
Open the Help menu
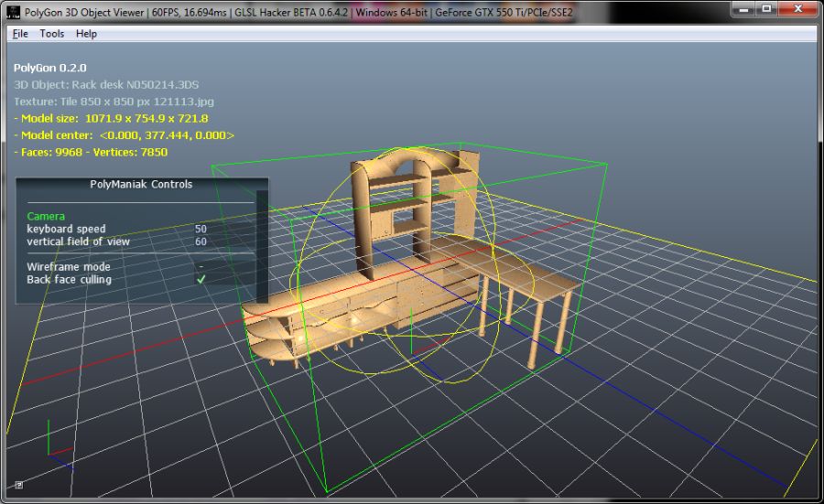click(86, 34)
